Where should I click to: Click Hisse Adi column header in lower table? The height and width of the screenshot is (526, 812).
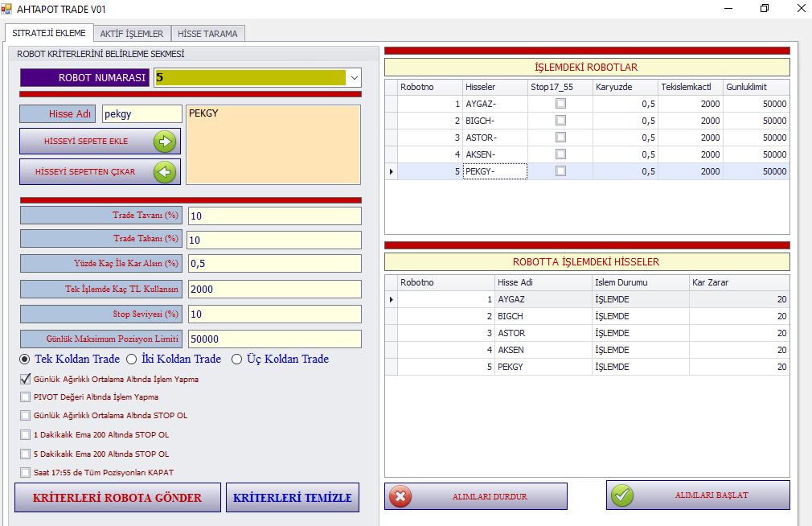point(543,282)
